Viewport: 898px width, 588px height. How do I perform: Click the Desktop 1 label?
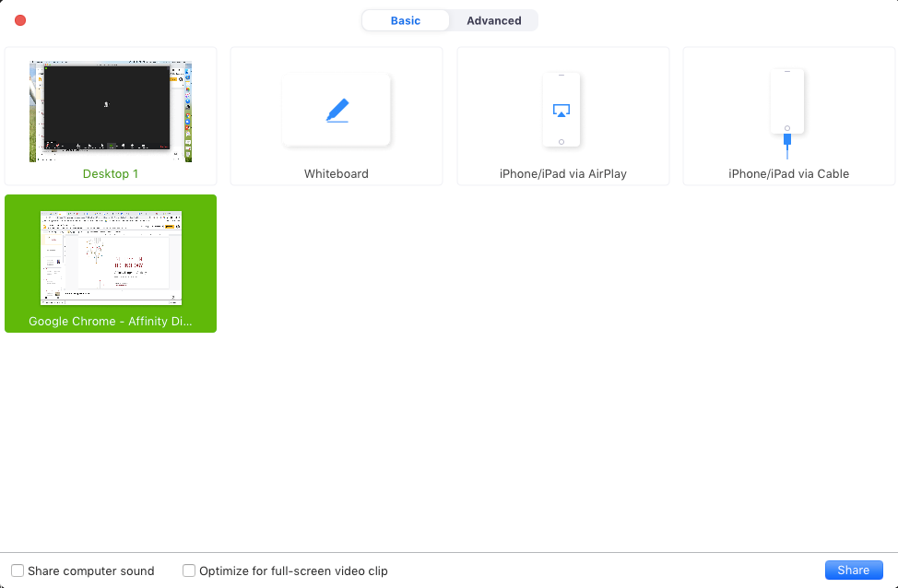(x=110, y=173)
